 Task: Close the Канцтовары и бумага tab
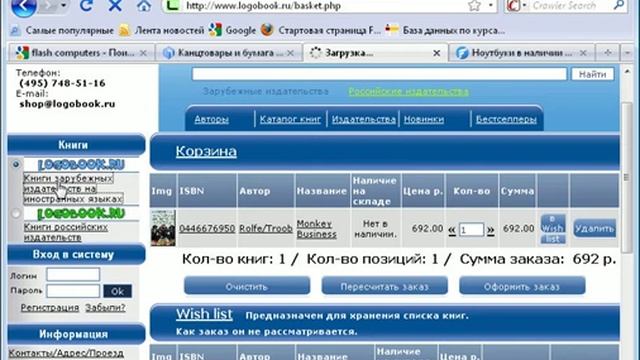290,53
